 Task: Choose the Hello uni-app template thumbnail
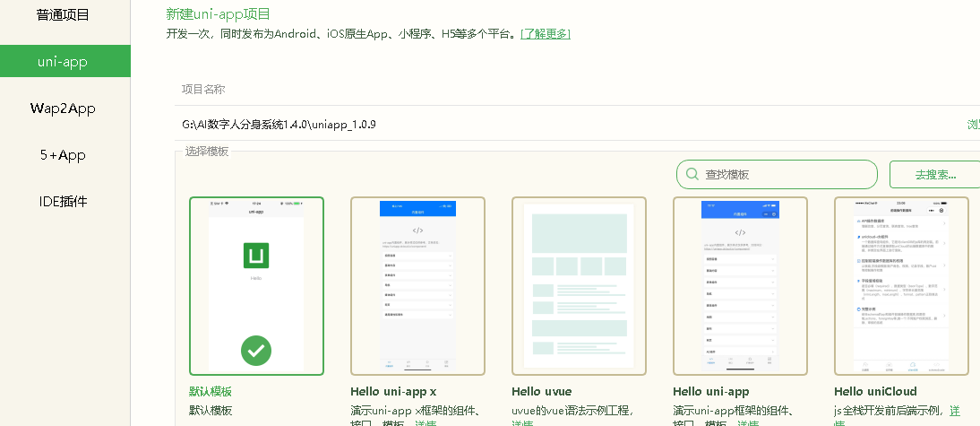(x=740, y=285)
